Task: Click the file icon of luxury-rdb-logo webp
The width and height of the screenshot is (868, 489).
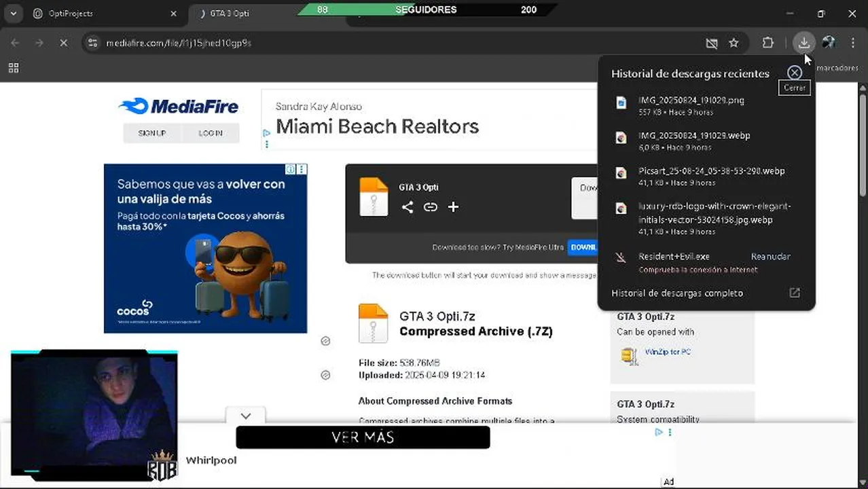Action: (621, 209)
